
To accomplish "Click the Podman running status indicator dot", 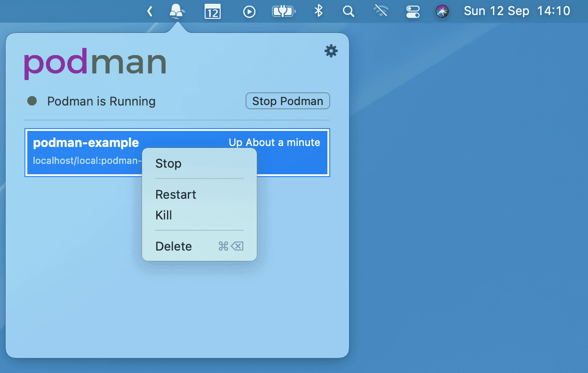I will 32,101.
